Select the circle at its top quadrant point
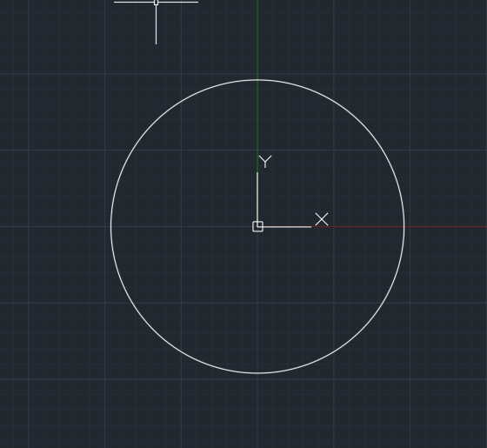 [257, 80]
